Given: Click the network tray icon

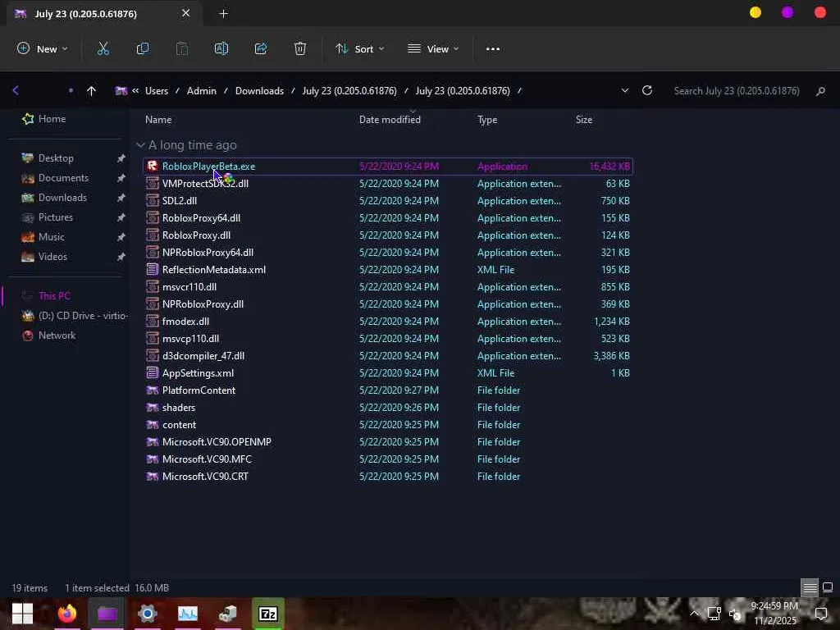Looking at the screenshot, I should pos(714,614).
